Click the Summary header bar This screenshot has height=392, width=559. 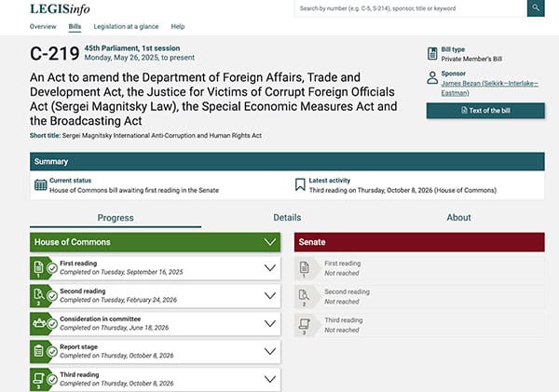[287, 161]
